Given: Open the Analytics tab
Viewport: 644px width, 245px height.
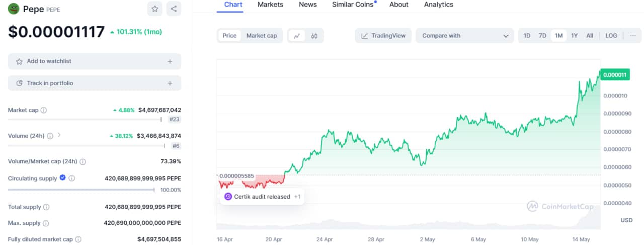Looking at the screenshot, I should (439, 5).
